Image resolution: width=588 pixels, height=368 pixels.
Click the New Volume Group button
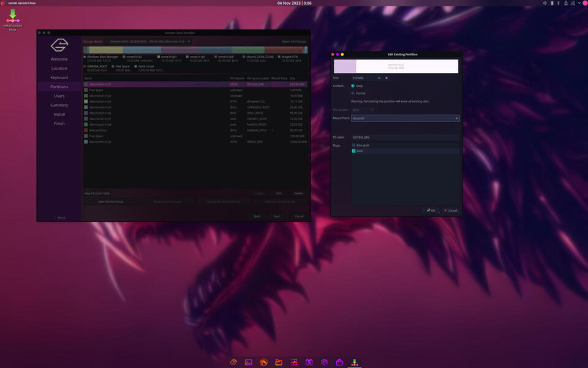click(111, 202)
